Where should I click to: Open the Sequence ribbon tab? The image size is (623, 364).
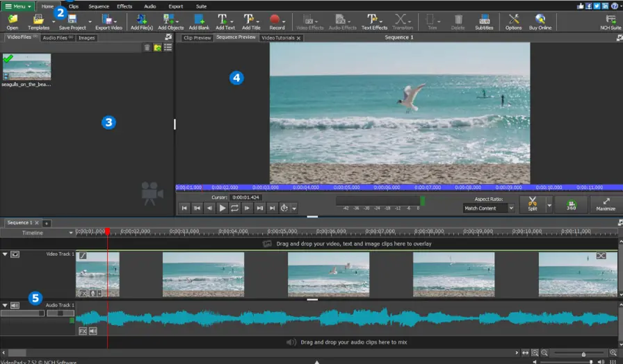pyautogui.click(x=99, y=6)
